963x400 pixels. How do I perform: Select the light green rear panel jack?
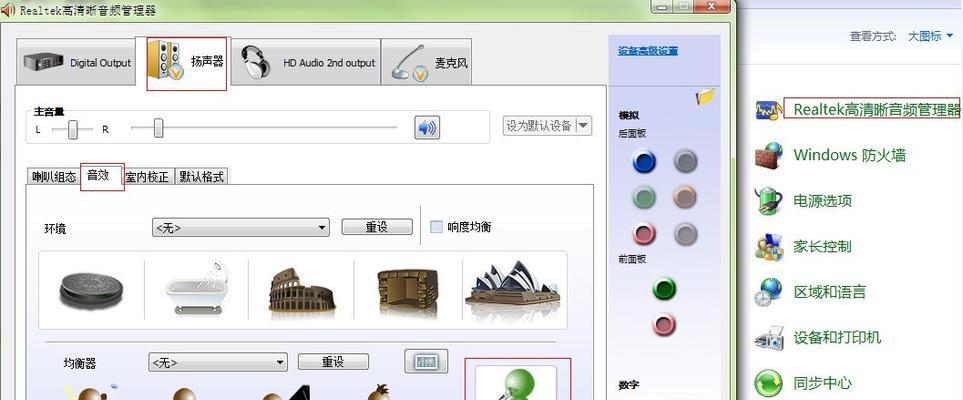(644, 198)
